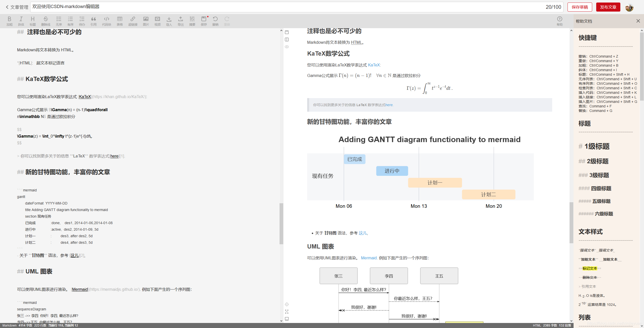Toggle split-column view icon in divider
This screenshot has width=644, height=328.
287,39
